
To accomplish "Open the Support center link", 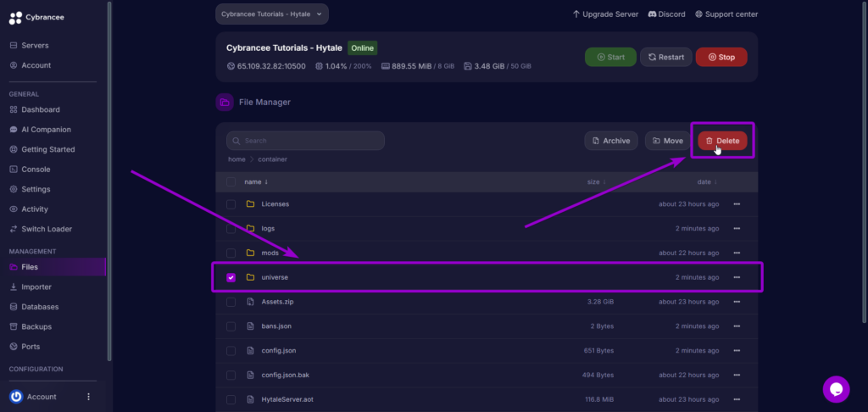I will (x=726, y=14).
